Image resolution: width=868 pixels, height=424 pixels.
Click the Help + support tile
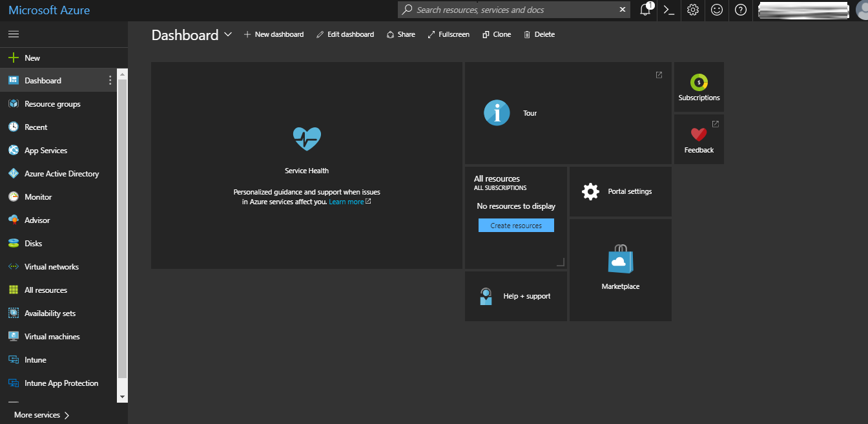(x=516, y=297)
